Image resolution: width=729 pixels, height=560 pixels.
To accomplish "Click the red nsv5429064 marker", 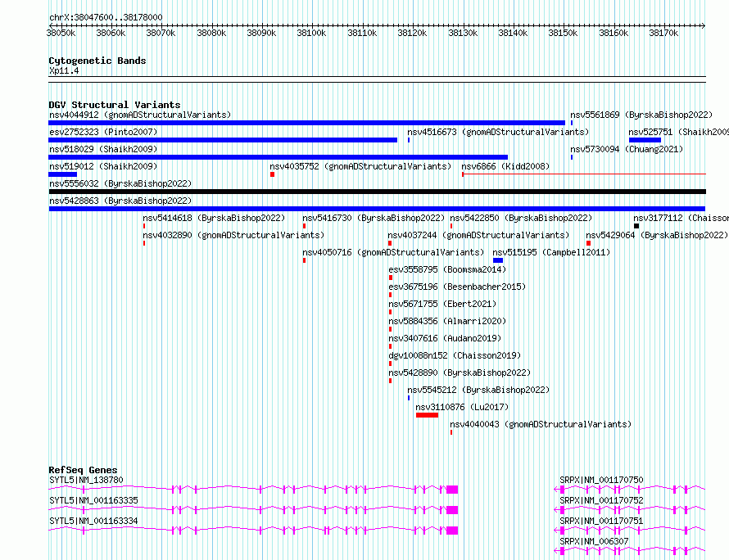I will pos(589,243).
